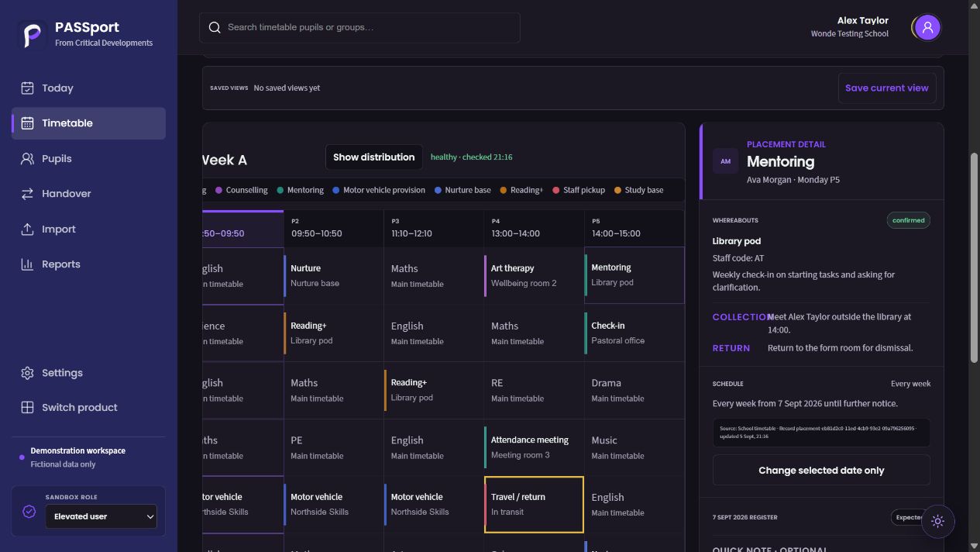Screen dimensions: 980x552
Task: Click the Music Main timetable cell
Action: click(634, 447)
